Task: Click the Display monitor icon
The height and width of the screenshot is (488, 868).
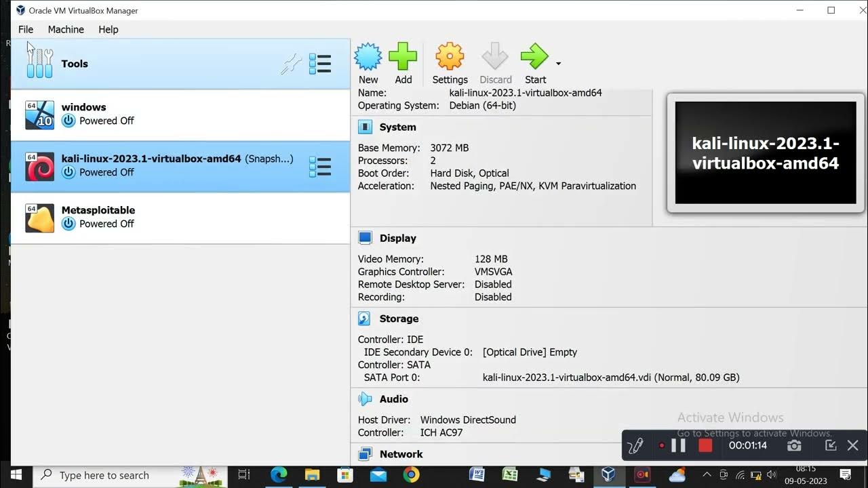Action: 365,238
